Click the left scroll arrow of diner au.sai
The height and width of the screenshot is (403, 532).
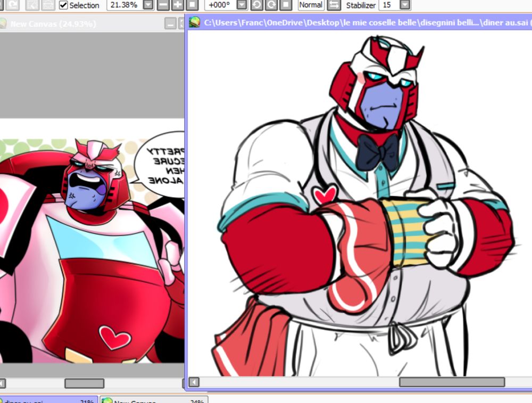[x=194, y=382]
